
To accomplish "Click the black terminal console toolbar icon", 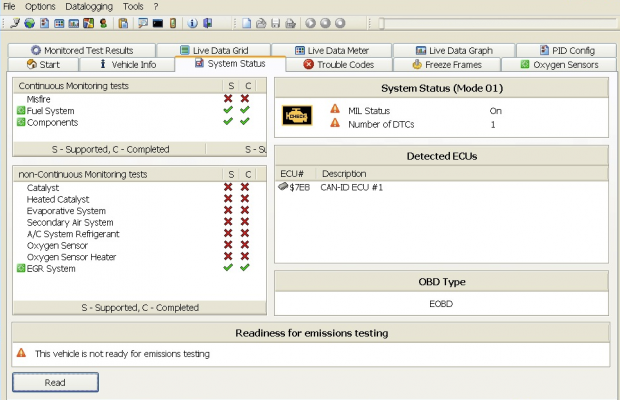I will coord(158,23).
